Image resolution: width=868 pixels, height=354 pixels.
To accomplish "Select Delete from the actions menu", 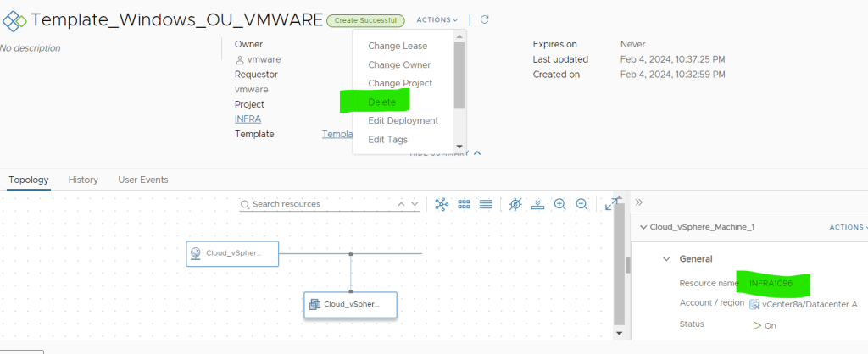I will 381,102.
